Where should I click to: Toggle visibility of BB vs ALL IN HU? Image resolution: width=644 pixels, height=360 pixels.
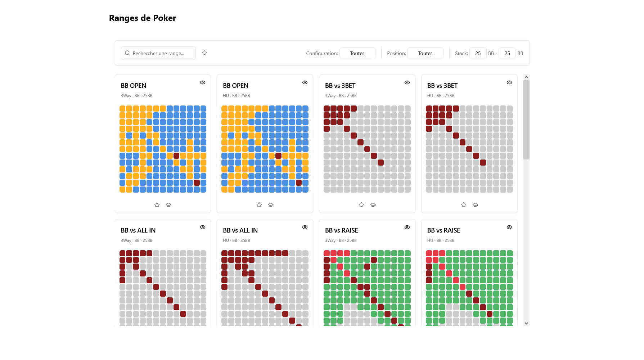tap(305, 227)
